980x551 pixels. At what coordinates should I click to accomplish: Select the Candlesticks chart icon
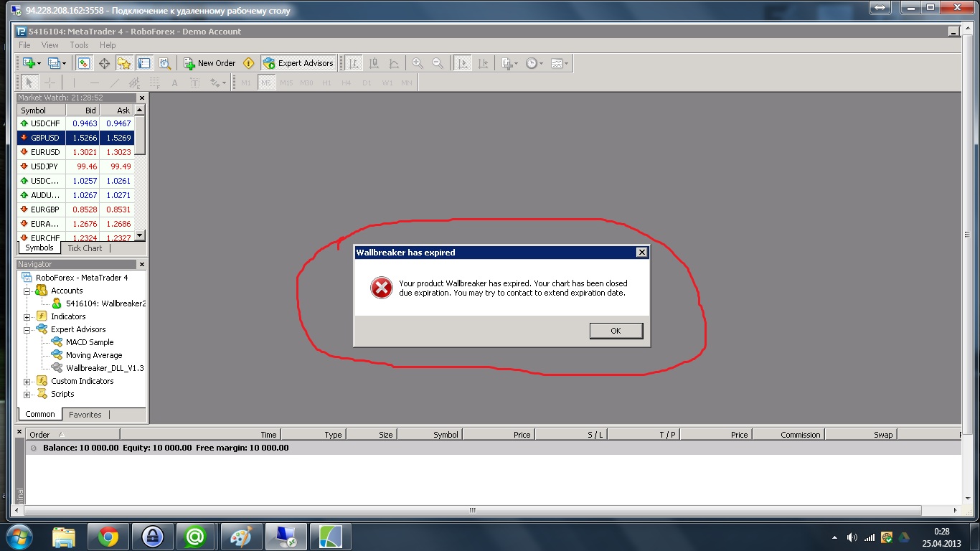[374, 63]
